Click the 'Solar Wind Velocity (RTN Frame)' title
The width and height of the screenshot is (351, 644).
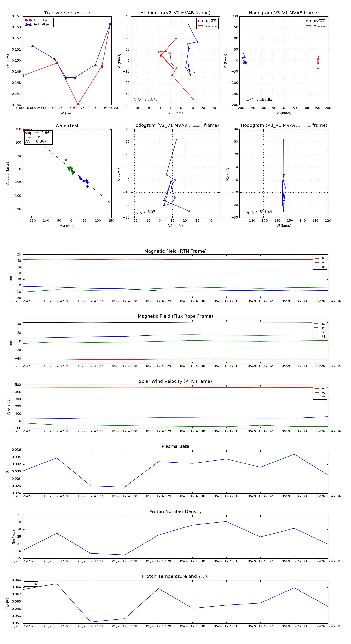[175, 382]
